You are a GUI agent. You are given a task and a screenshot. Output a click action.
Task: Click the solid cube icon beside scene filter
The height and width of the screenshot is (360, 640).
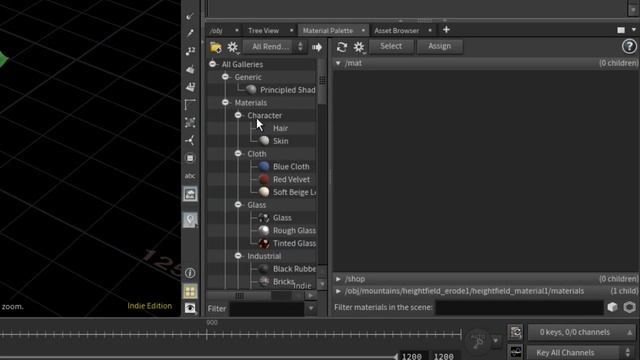coord(612,307)
